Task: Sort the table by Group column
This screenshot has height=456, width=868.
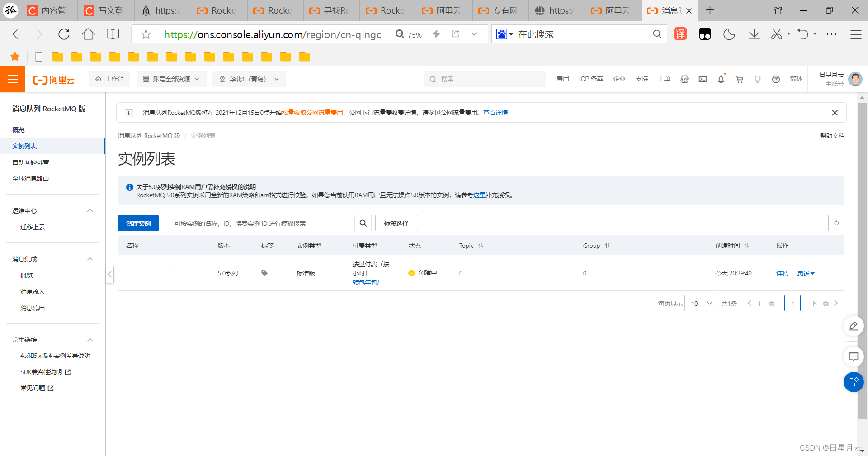Action: click(x=607, y=246)
